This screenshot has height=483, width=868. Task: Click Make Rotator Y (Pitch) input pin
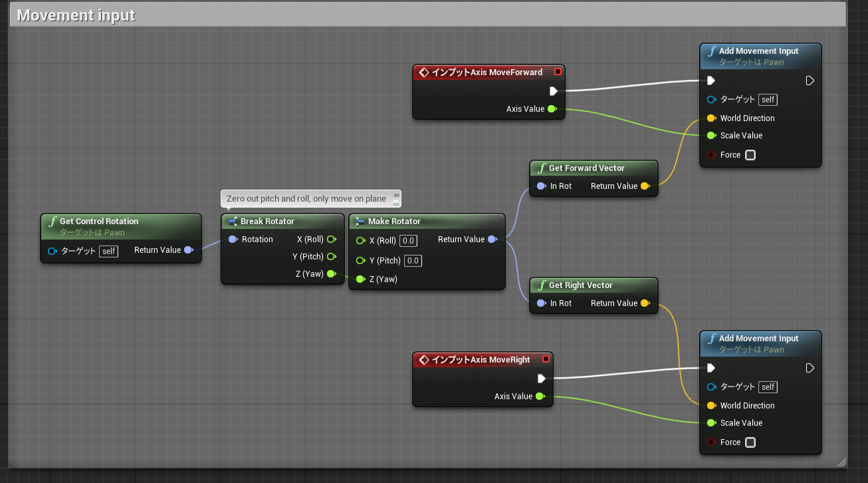click(x=361, y=261)
